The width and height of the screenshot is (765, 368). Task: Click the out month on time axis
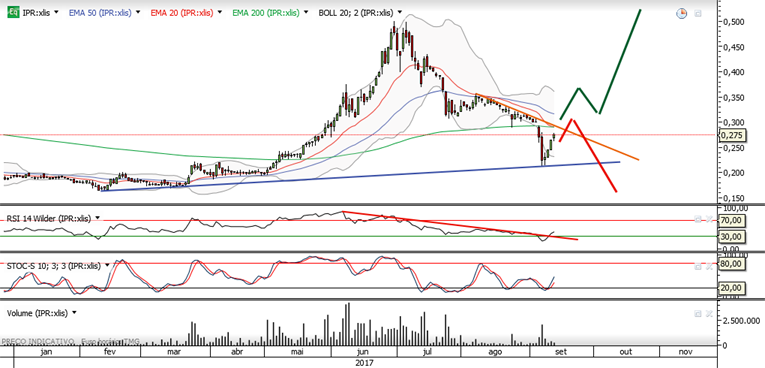click(625, 351)
